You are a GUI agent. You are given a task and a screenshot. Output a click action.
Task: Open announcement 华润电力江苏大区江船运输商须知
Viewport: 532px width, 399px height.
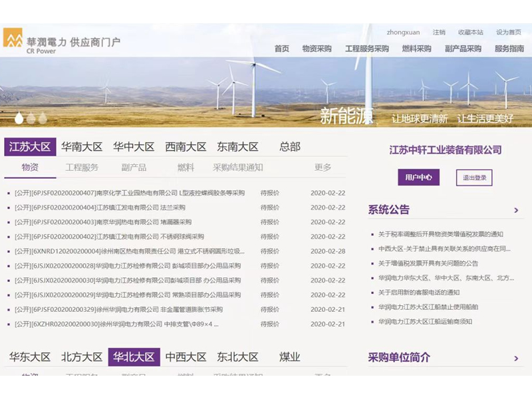point(425,322)
